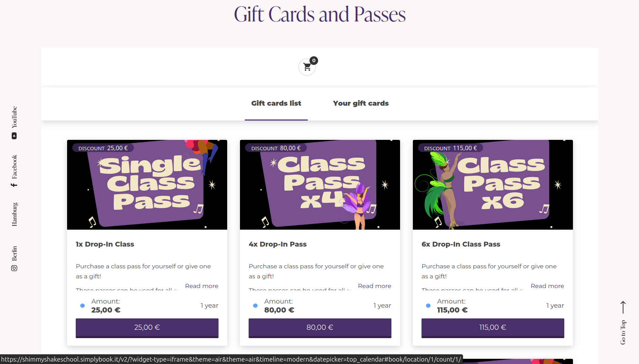Image resolution: width=639 pixels, height=364 pixels.
Task: Click the 80,00 € purchase button
Action: point(320,328)
